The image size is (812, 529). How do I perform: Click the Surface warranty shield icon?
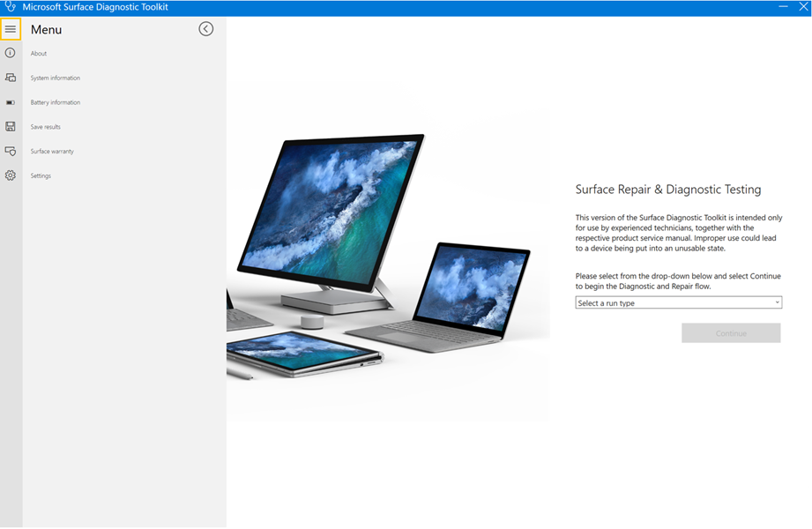11,152
